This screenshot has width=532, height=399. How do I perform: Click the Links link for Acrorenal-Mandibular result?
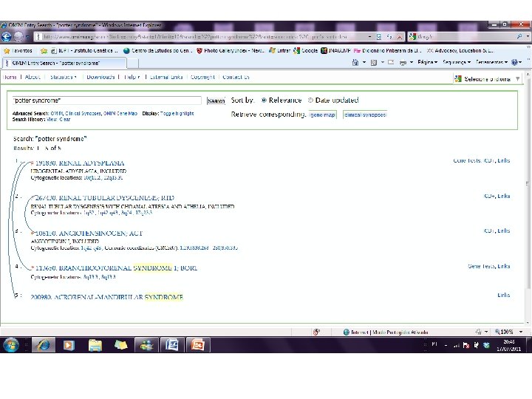(x=504, y=295)
